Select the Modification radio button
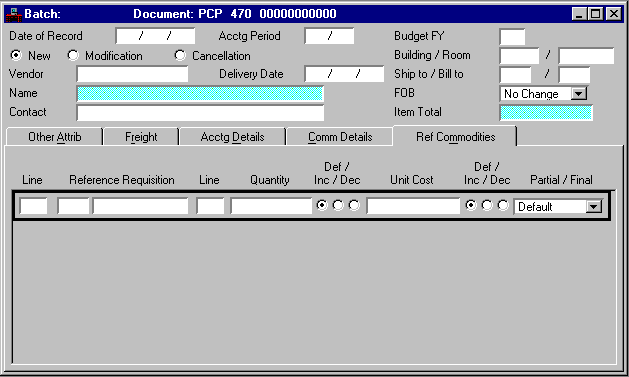 point(73,55)
